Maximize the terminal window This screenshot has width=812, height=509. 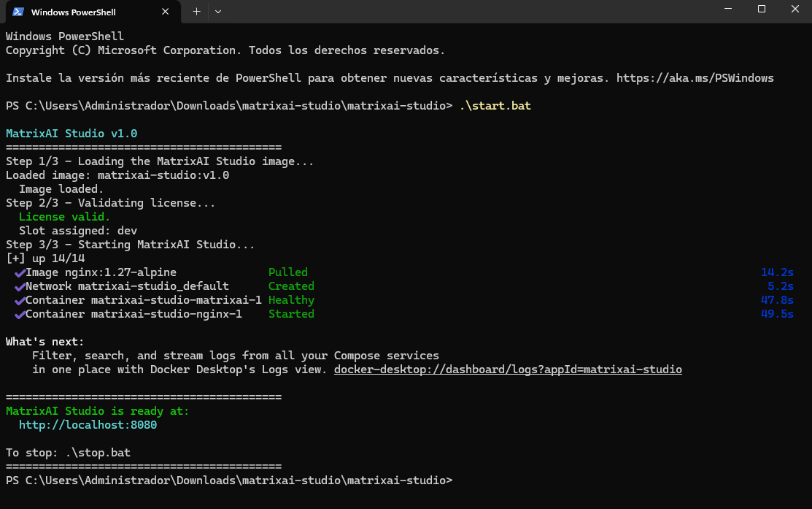pyautogui.click(x=761, y=9)
